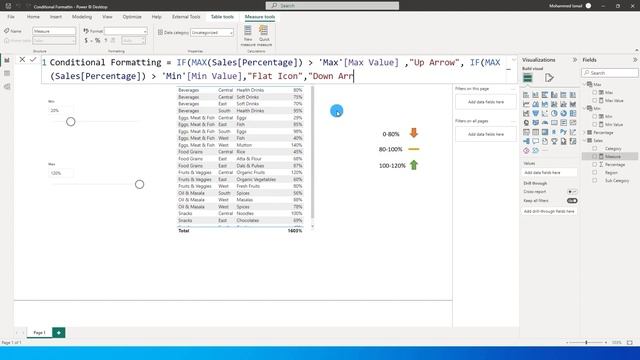Switch to Model view in left sidebar
The width and height of the screenshot is (640, 360).
[7, 87]
